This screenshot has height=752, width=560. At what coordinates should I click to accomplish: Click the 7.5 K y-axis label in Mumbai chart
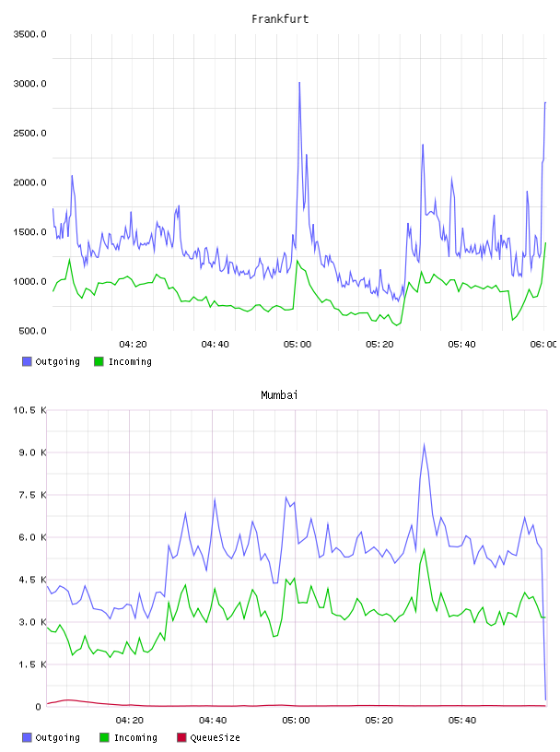pyautogui.click(x=32, y=495)
